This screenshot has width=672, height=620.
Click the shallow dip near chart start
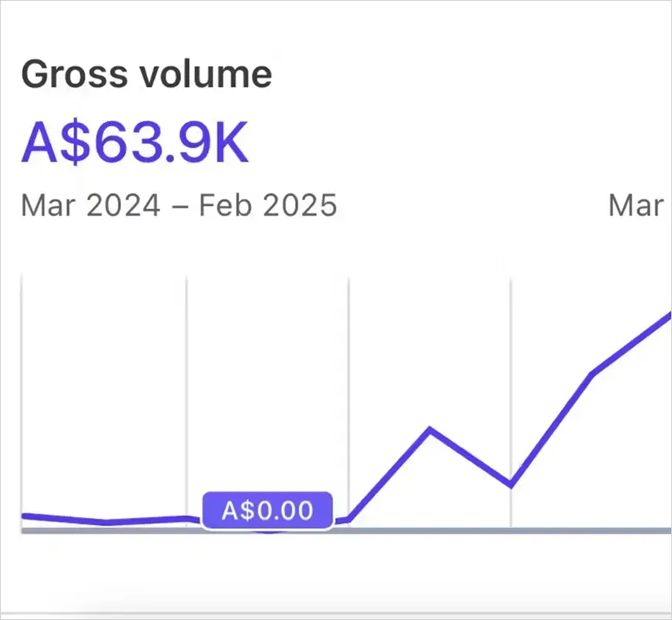point(106,523)
